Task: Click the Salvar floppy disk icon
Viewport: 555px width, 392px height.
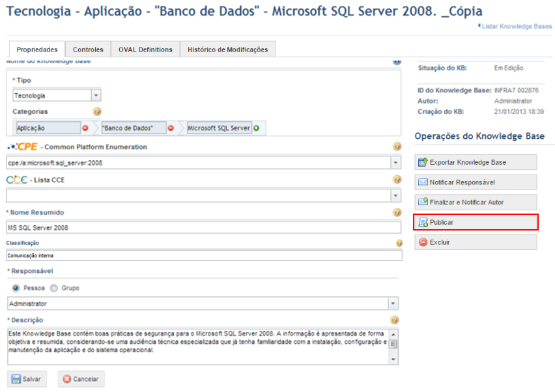Action: [16, 379]
